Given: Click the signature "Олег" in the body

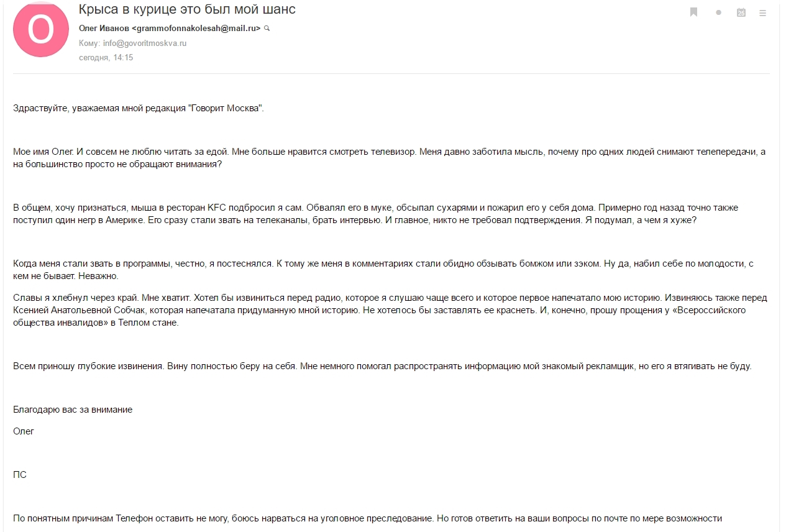Looking at the screenshot, I should pos(24,431).
